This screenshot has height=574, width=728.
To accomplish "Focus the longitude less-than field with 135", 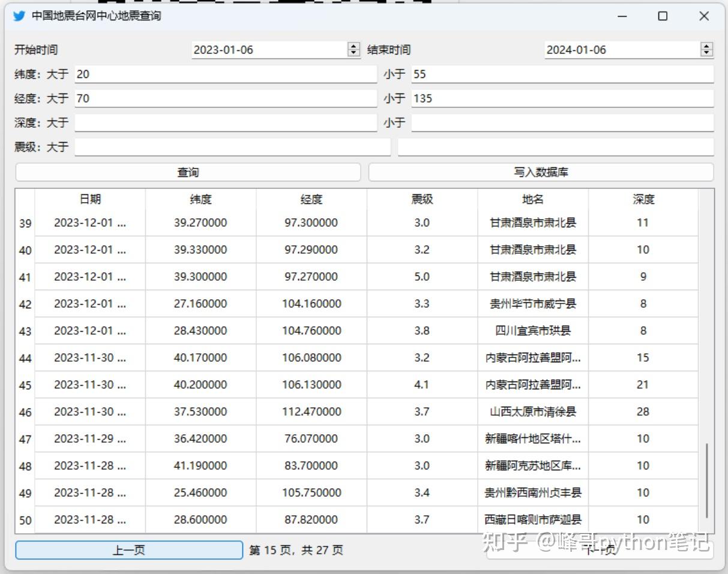I will click(562, 98).
